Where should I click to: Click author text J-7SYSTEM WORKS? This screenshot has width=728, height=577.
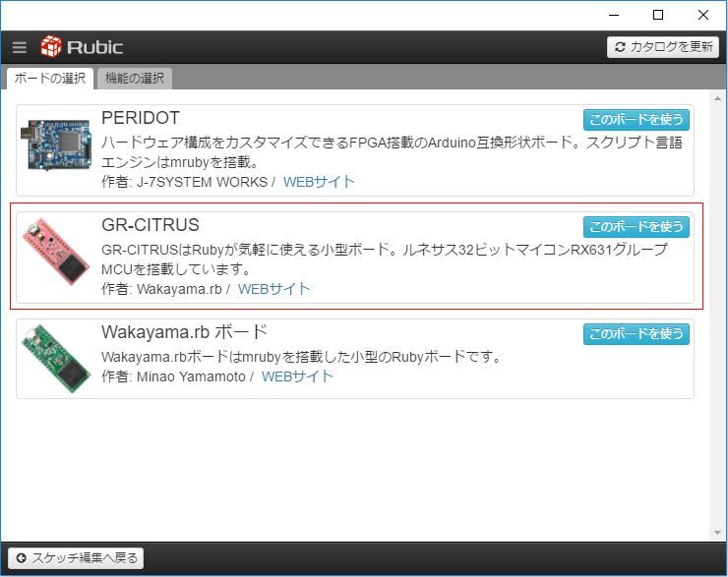(202, 182)
